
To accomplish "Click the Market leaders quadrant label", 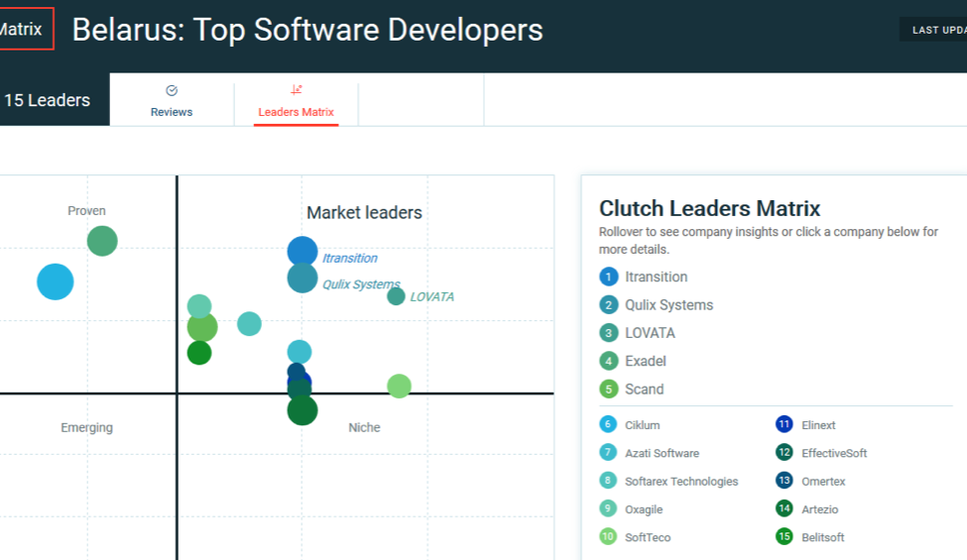I will click(x=364, y=212).
